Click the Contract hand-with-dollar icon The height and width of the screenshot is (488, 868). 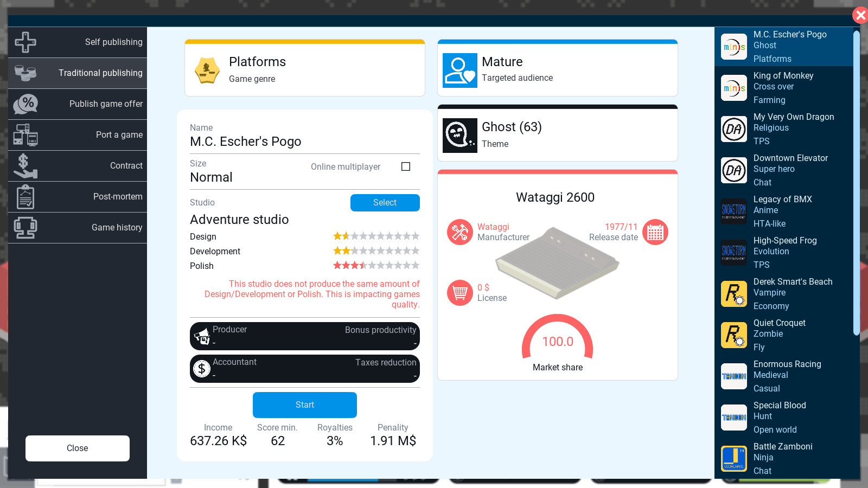[25, 166]
